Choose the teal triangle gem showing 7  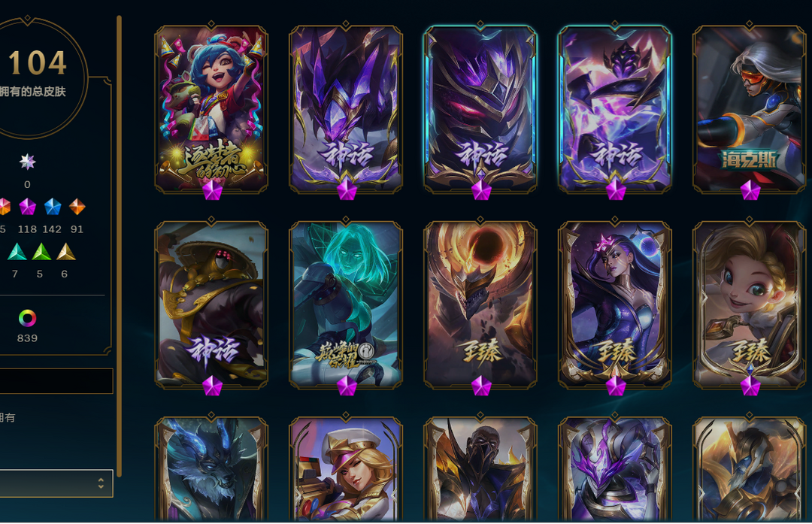pos(16,252)
